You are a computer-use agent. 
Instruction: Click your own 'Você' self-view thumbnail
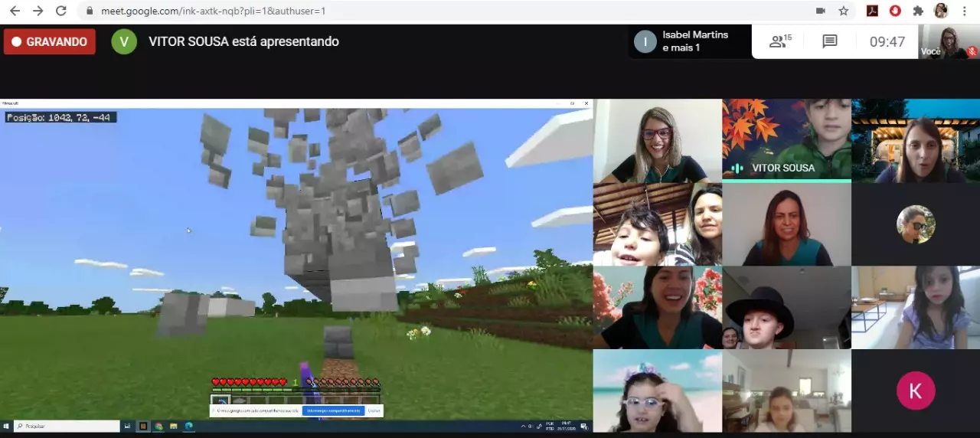(x=949, y=41)
